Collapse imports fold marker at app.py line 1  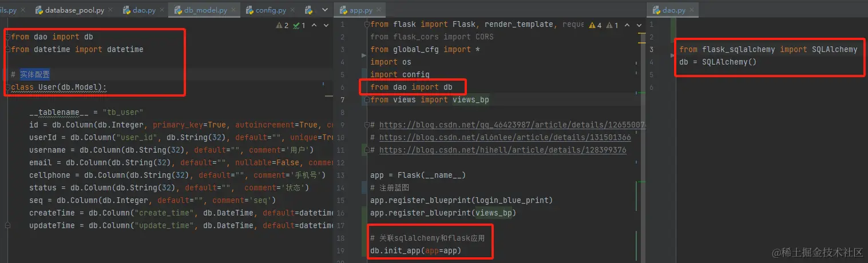(x=367, y=24)
